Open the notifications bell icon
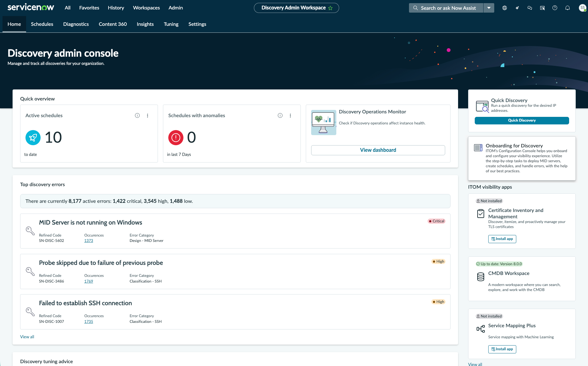 click(x=568, y=8)
